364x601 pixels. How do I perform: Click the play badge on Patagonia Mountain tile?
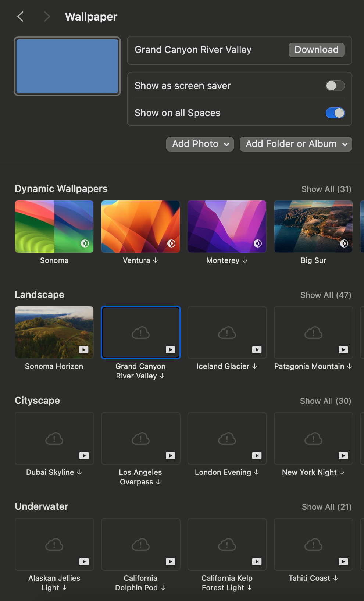point(343,350)
